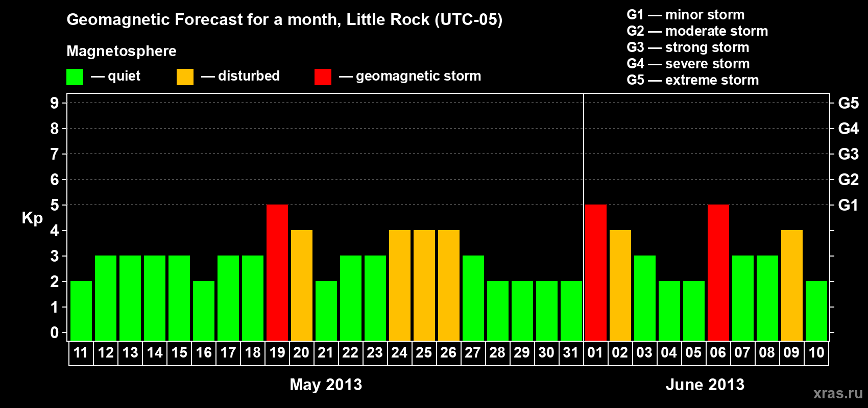Click the green bar for May 27
This screenshot has width=868, height=408.
473,298
